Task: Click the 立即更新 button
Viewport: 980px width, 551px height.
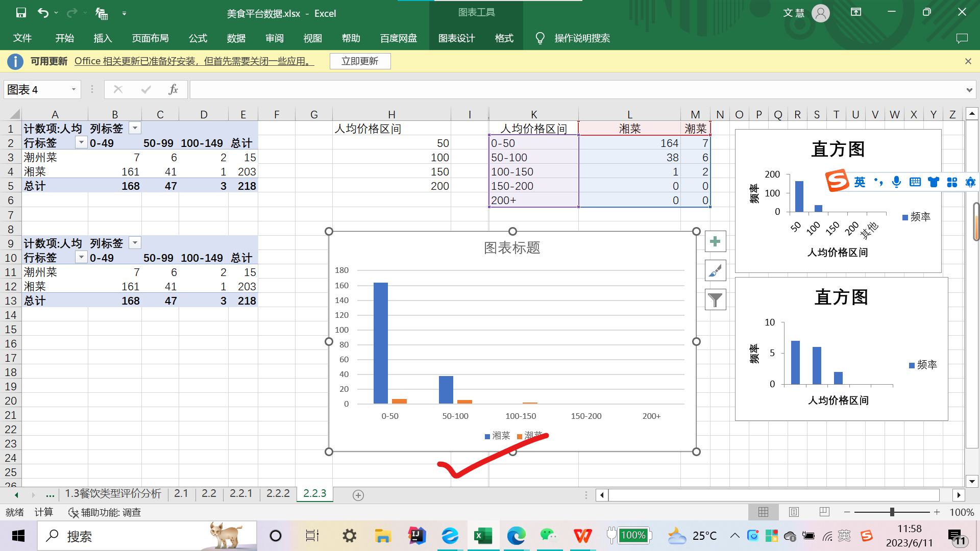Action: click(360, 61)
